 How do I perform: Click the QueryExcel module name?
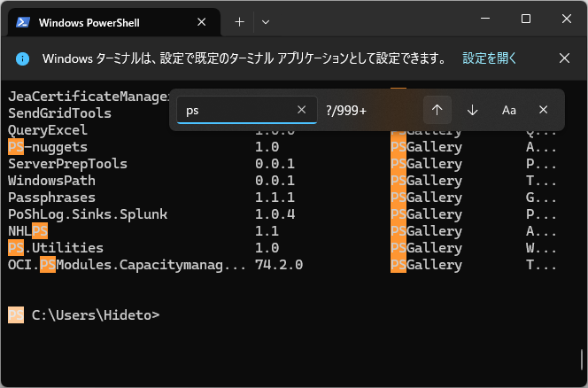48,130
